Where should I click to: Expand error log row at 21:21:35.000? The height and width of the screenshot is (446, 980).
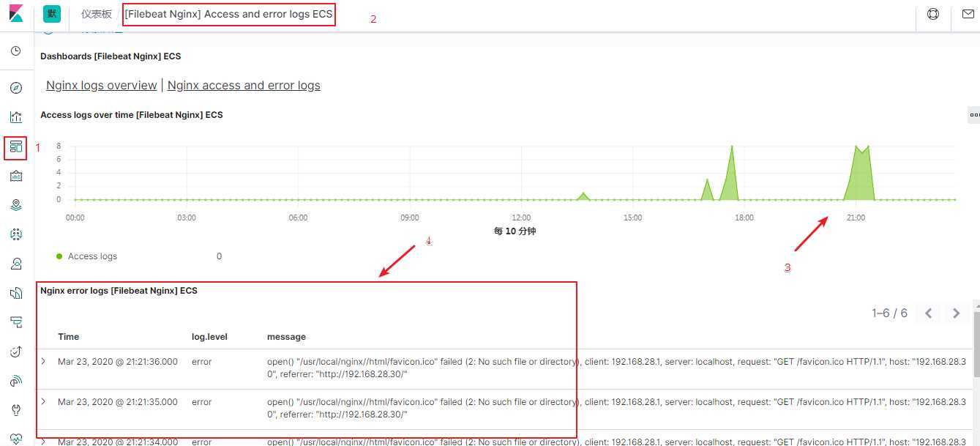[x=44, y=402]
